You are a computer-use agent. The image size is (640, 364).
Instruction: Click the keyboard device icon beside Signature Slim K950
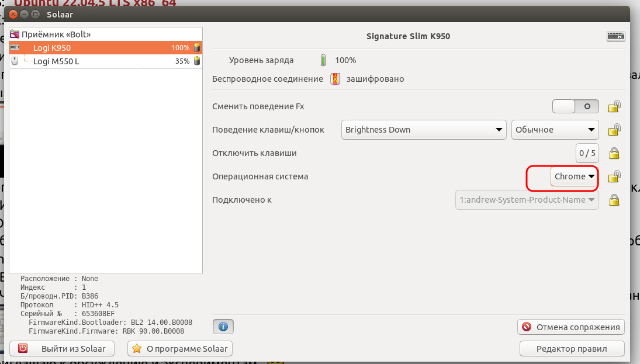(x=615, y=36)
